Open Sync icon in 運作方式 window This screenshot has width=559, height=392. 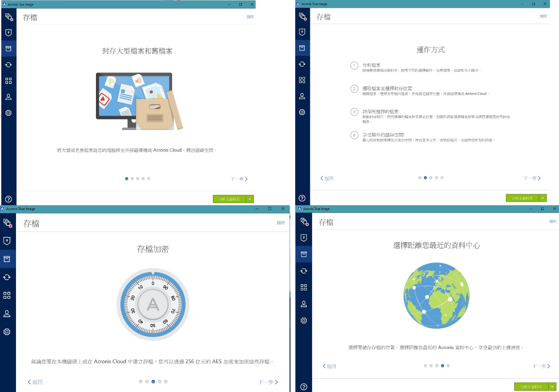(x=302, y=64)
